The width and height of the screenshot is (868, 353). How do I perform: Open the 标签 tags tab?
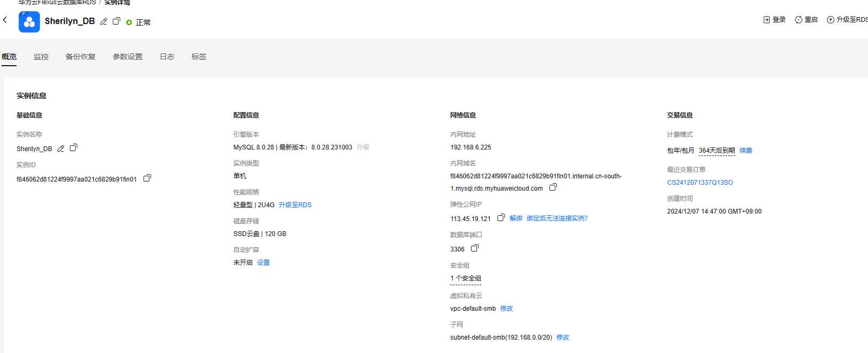(x=199, y=57)
